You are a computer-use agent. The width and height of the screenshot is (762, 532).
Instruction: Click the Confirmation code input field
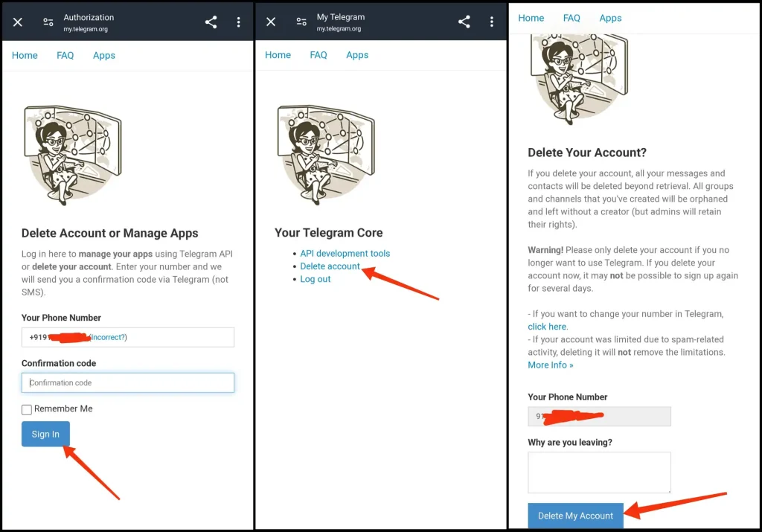click(x=127, y=382)
